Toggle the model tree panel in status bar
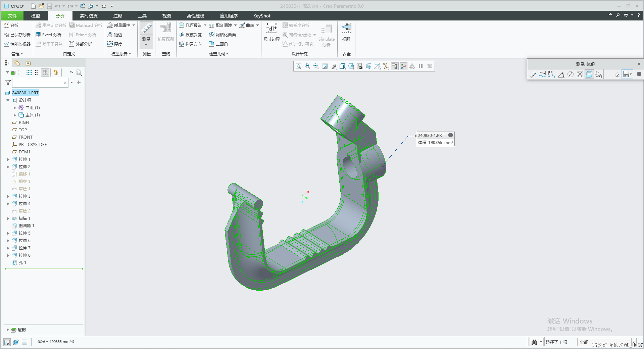The width and height of the screenshot is (644, 349). point(7,342)
